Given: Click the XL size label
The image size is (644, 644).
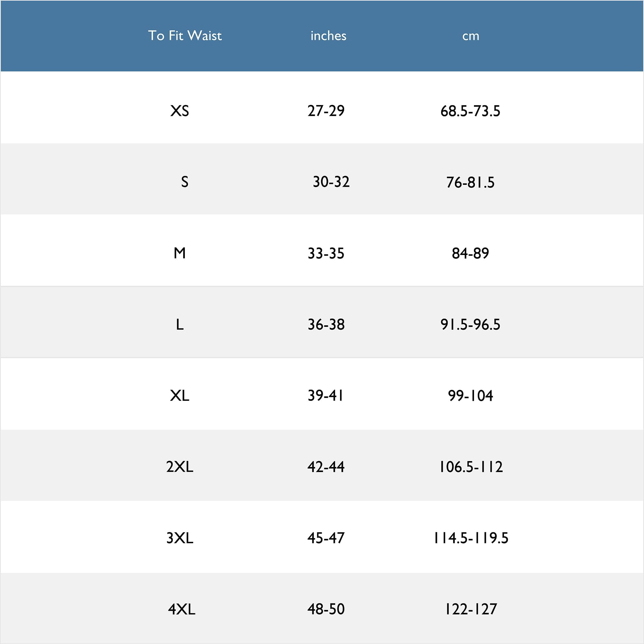Looking at the screenshot, I should tap(180, 396).
